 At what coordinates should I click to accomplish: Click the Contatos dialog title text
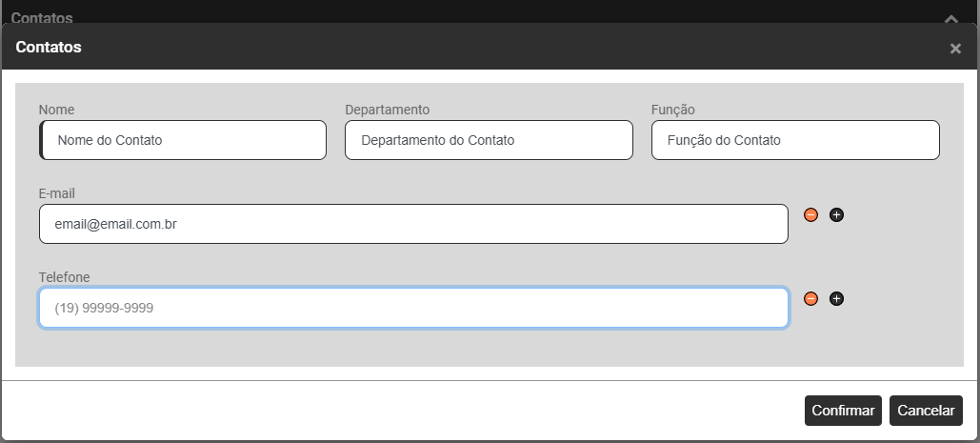pos(49,47)
